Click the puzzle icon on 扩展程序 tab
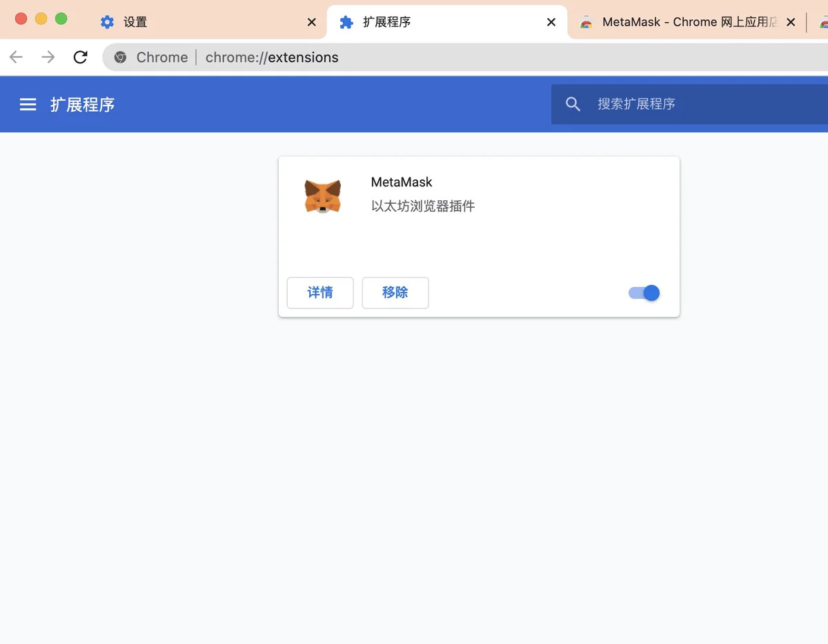This screenshot has height=644, width=828. pos(346,22)
